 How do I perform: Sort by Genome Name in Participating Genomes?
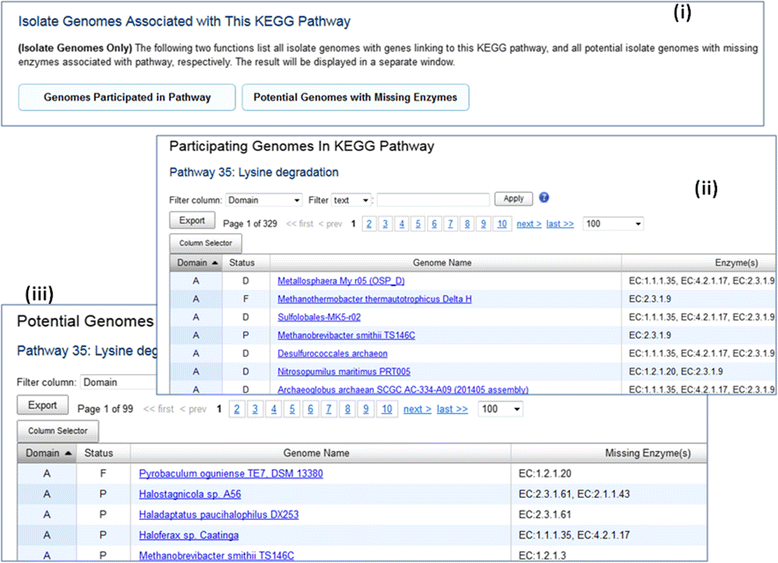(x=445, y=263)
